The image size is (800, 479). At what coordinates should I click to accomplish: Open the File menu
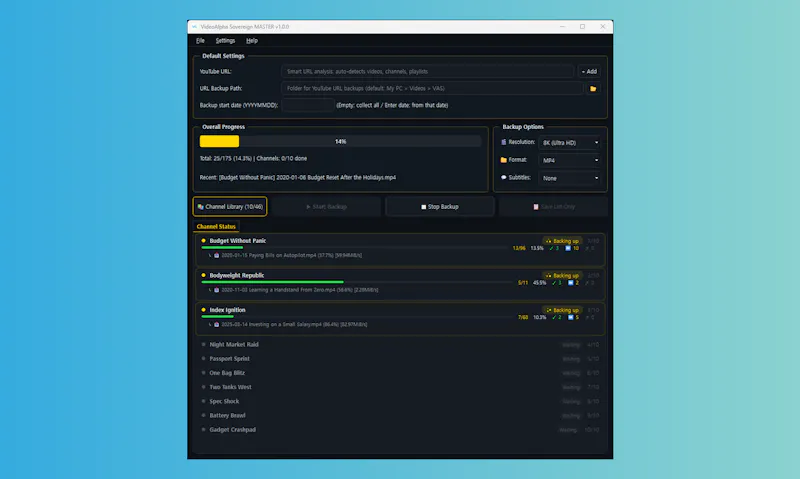point(200,41)
